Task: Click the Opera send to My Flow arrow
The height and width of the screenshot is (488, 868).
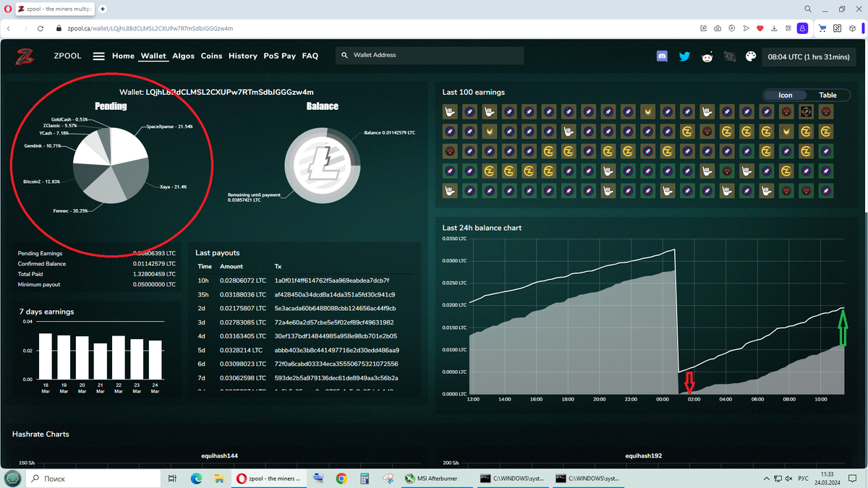Action: pos(746,29)
